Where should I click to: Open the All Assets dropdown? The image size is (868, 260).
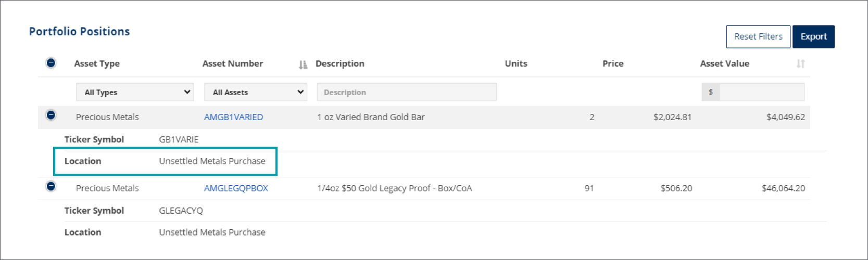tap(256, 92)
